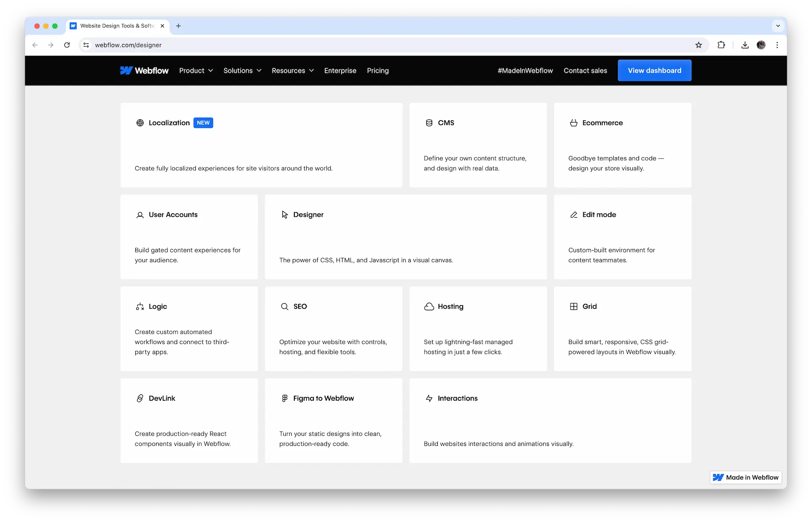This screenshot has width=812, height=522.
Task: Click the Ecommerce basket icon
Action: click(573, 123)
